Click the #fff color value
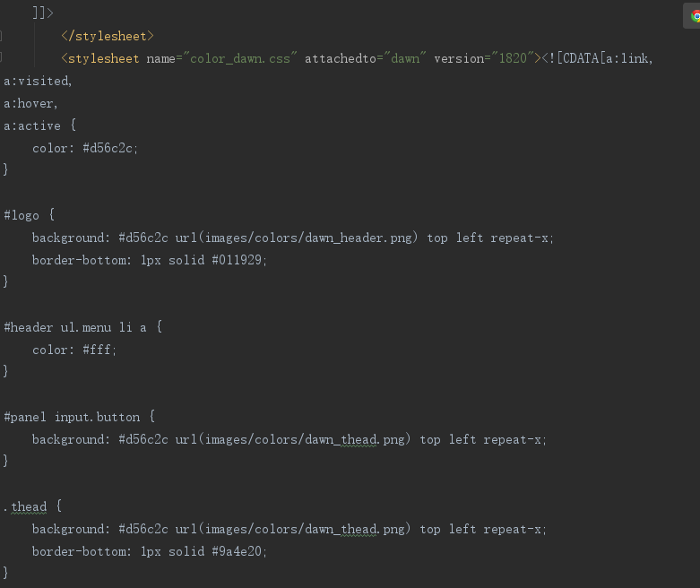Screen dimensions: 700x588 tap(97, 350)
